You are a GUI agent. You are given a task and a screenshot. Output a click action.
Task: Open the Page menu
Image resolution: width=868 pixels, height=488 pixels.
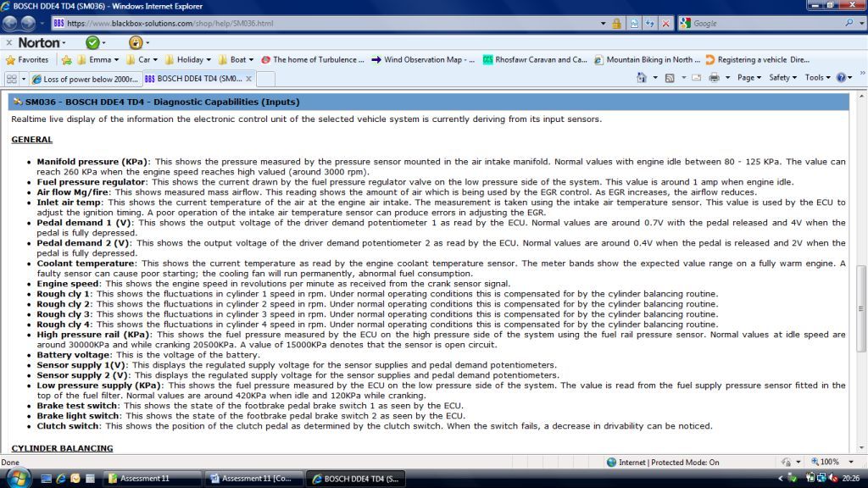749,77
